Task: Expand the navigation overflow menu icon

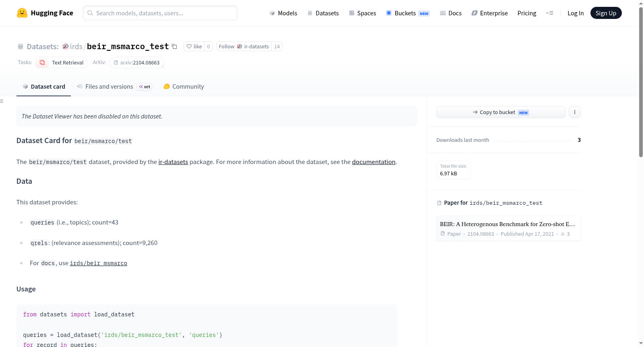Action: (x=549, y=13)
